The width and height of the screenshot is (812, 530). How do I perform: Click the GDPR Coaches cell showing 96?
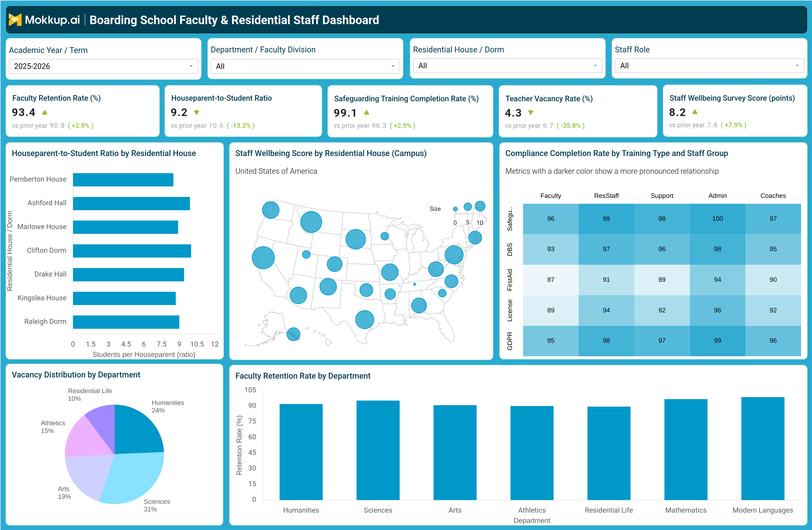point(773,341)
